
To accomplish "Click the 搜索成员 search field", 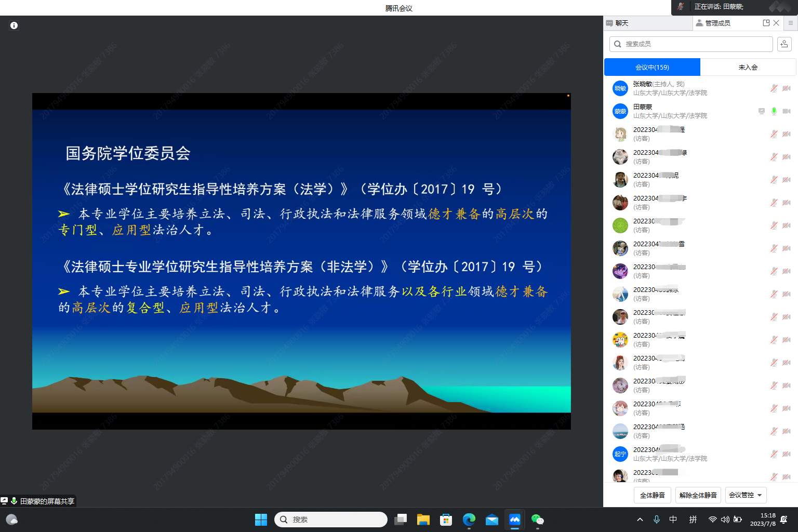I will 691,44.
